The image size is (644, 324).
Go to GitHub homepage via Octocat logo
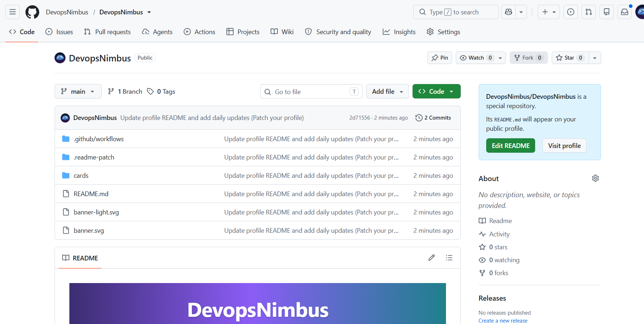32,12
